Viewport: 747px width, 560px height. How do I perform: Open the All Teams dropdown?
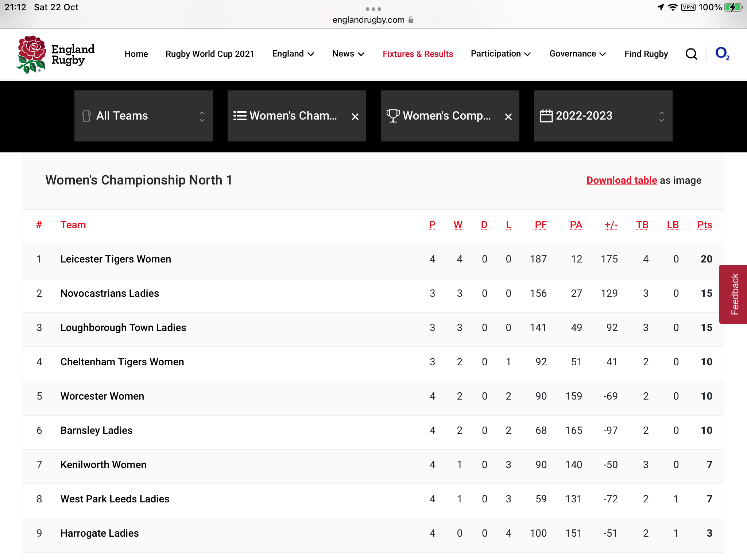tap(144, 116)
